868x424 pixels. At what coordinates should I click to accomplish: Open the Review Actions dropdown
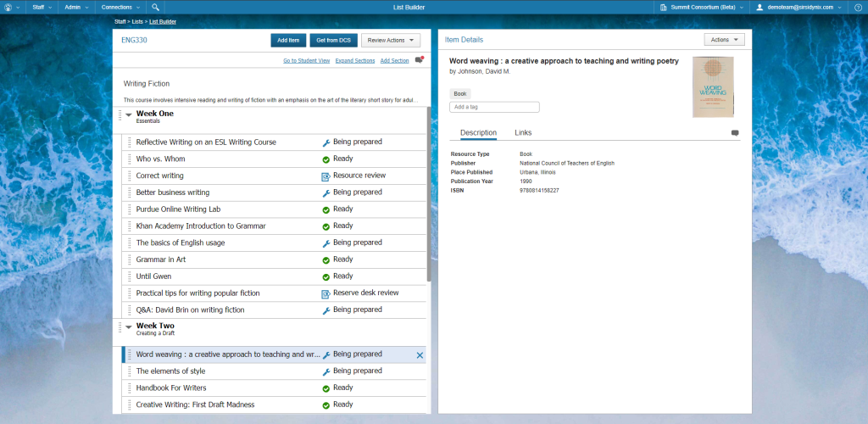(x=390, y=40)
